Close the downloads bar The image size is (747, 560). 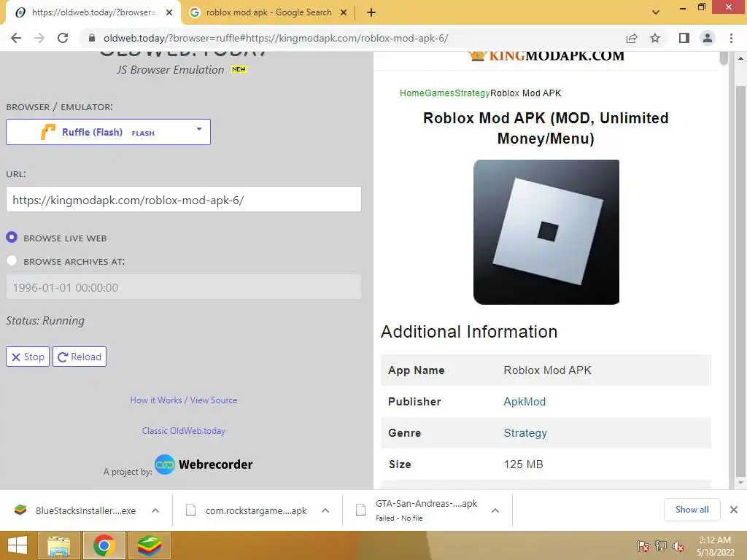pos(734,510)
